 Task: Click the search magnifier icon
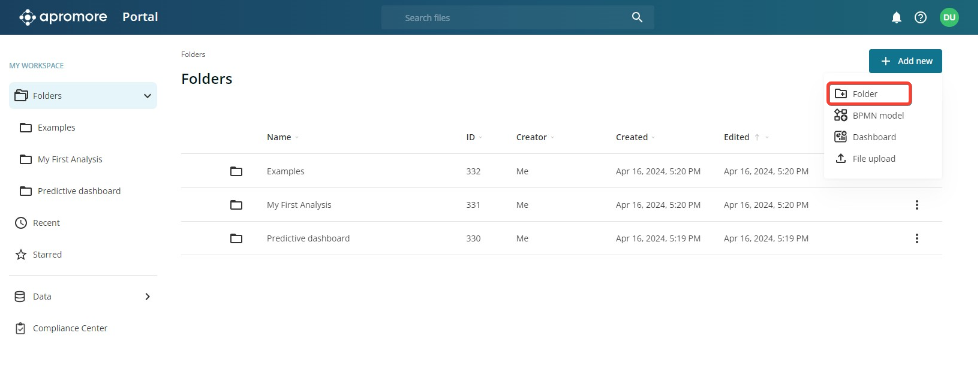pos(637,17)
